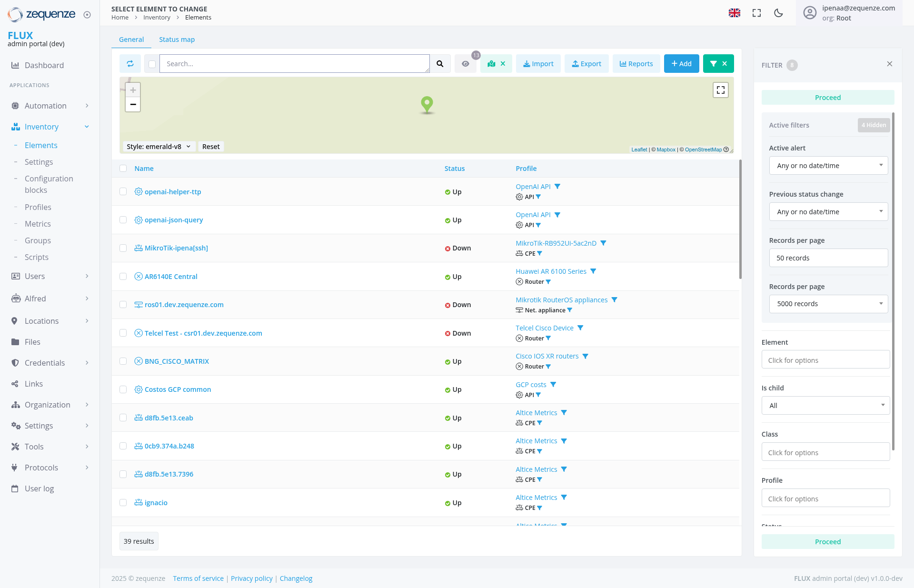Tick the ros01.dev.zequenze.com checkbox

123,305
